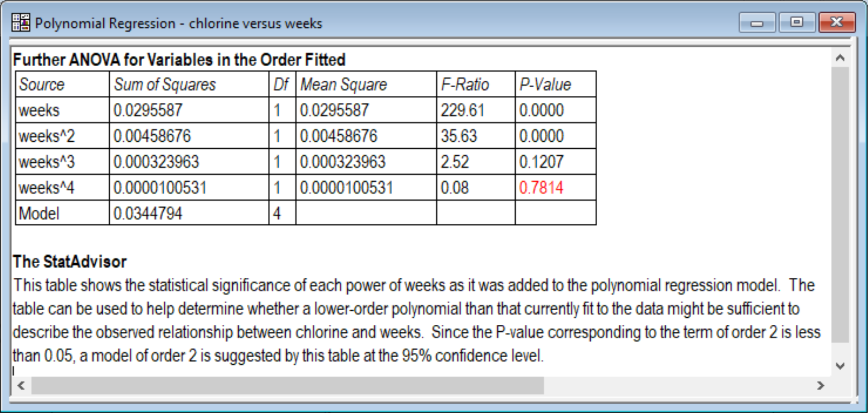868x413 pixels.
Task: Select the weeks^2 row label
Action: [x=46, y=136]
